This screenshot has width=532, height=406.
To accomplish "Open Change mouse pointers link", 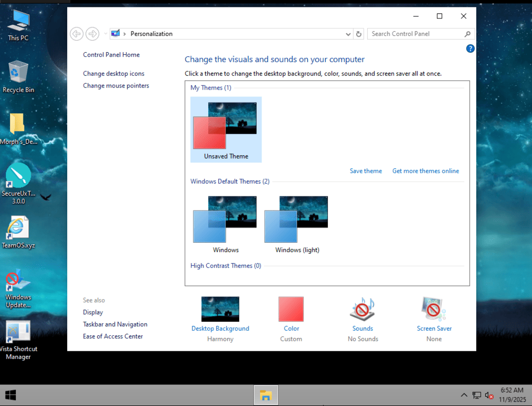I will [116, 86].
